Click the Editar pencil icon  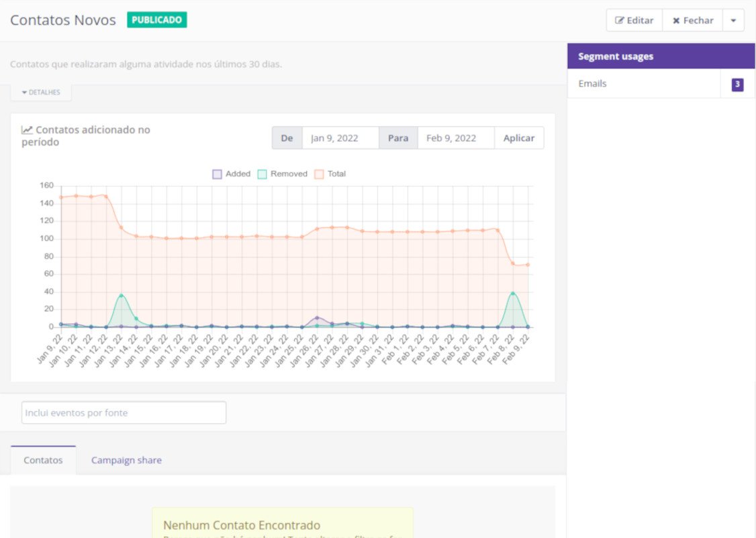tap(620, 21)
